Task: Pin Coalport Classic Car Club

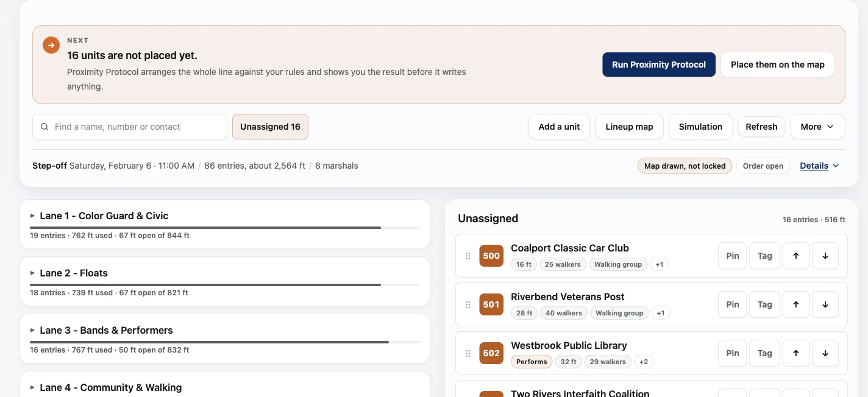Action: point(733,256)
